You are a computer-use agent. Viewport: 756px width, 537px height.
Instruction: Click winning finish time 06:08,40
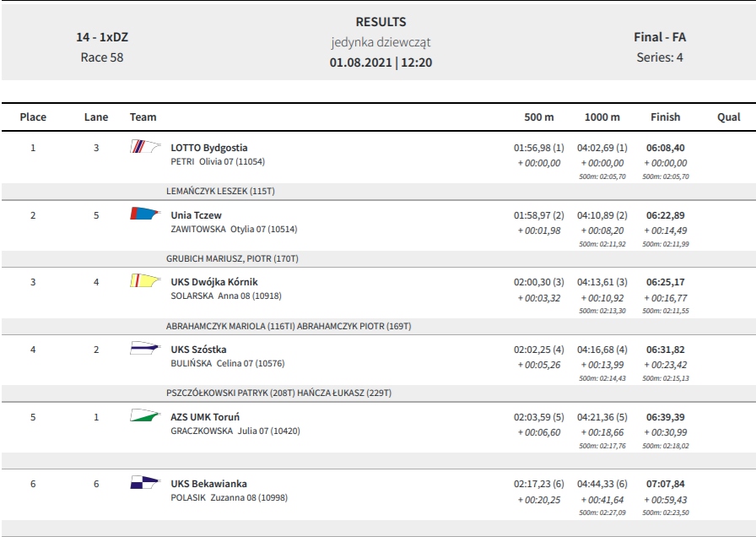pyautogui.click(x=666, y=148)
